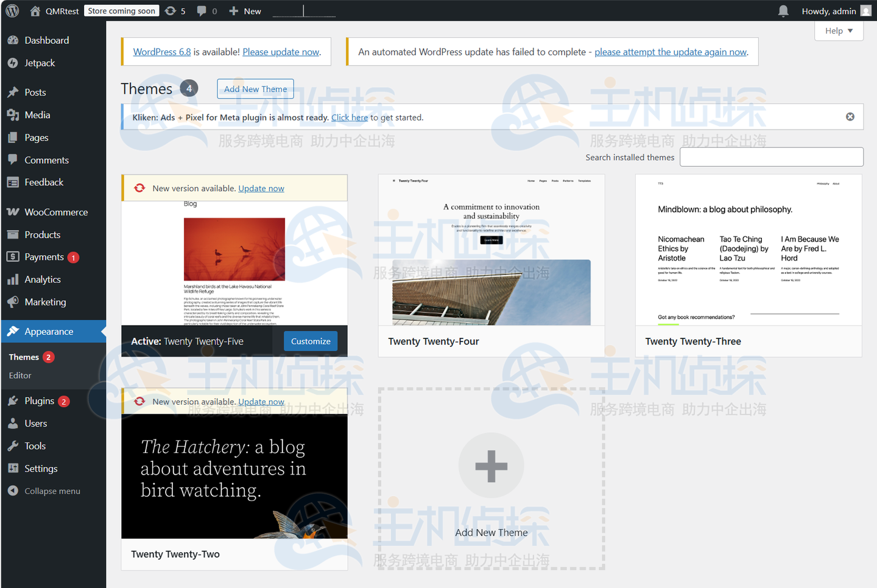Click the QMRtest home icon to visit site
Viewport: 877px width, 588px height.
[x=35, y=10]
